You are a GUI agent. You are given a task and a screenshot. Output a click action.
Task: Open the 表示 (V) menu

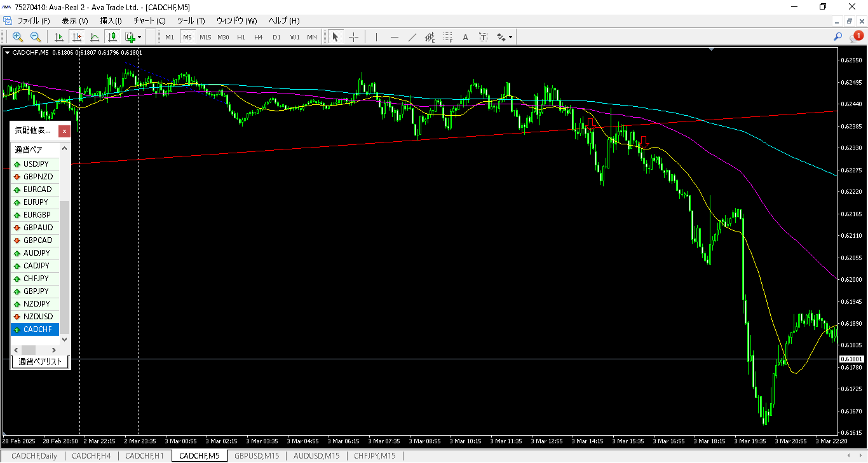click(x=74, y=21)
